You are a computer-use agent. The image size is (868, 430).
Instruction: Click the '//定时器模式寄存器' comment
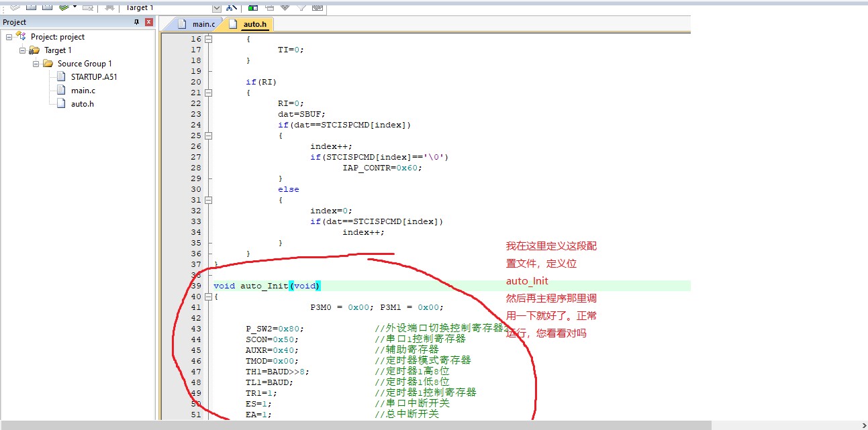423,361
